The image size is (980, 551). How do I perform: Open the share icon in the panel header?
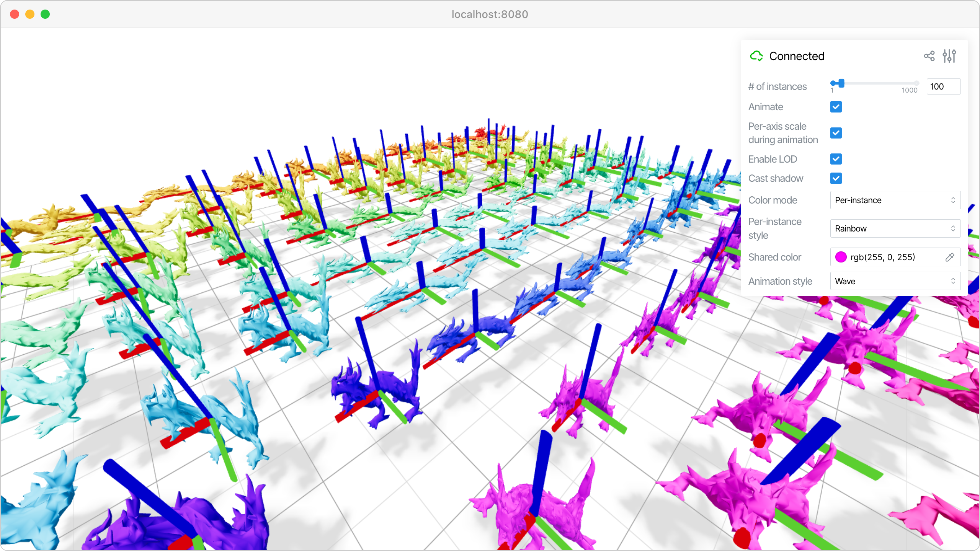tap(929, 56)
